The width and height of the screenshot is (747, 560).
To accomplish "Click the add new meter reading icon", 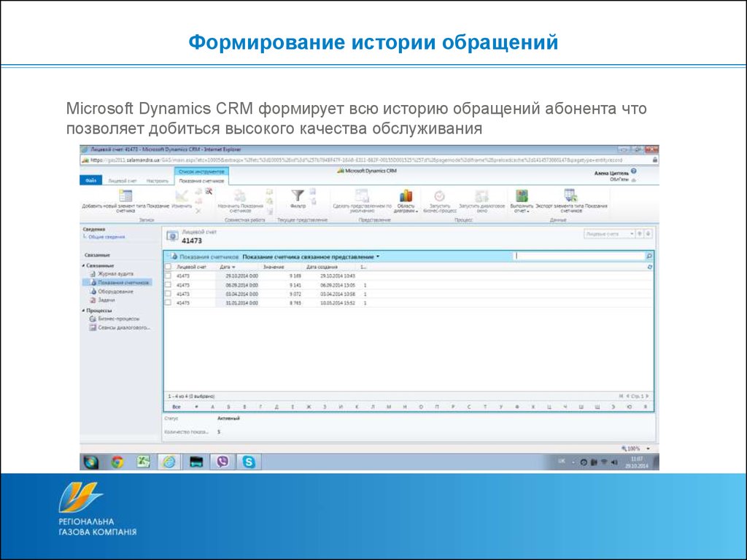I will pos(125,195).
